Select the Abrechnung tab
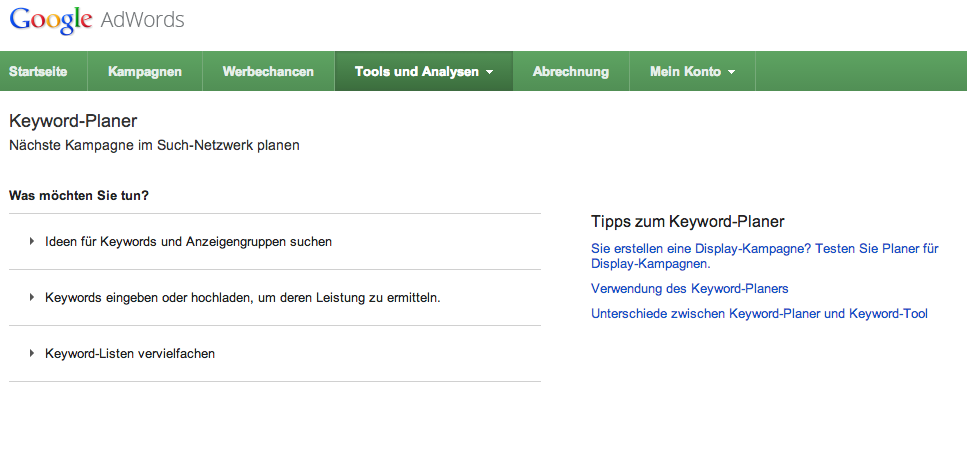The width and height of the screenshot is (967, 466). click(571, 72)
